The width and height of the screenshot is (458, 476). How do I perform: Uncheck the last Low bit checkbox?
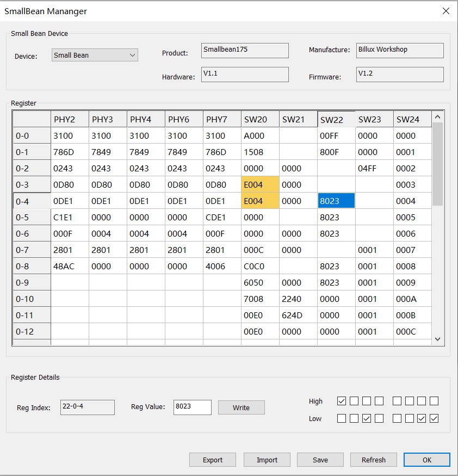click(x=434, y=419)
